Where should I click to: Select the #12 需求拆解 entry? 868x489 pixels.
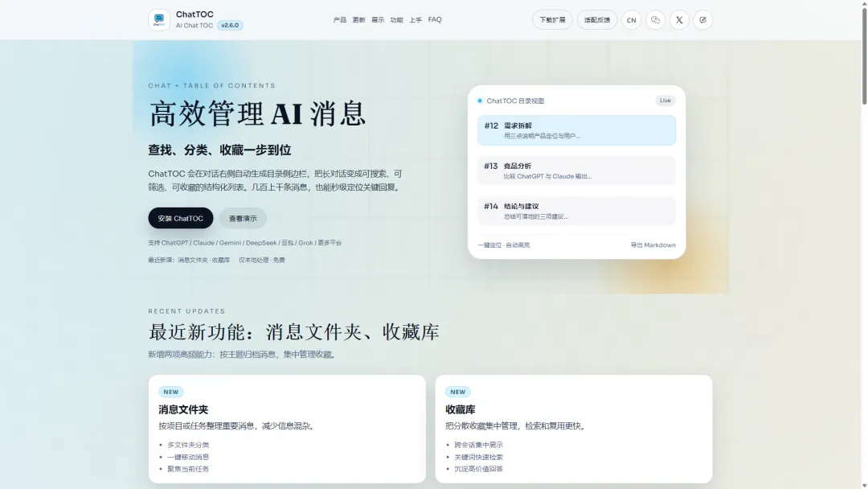576,130
